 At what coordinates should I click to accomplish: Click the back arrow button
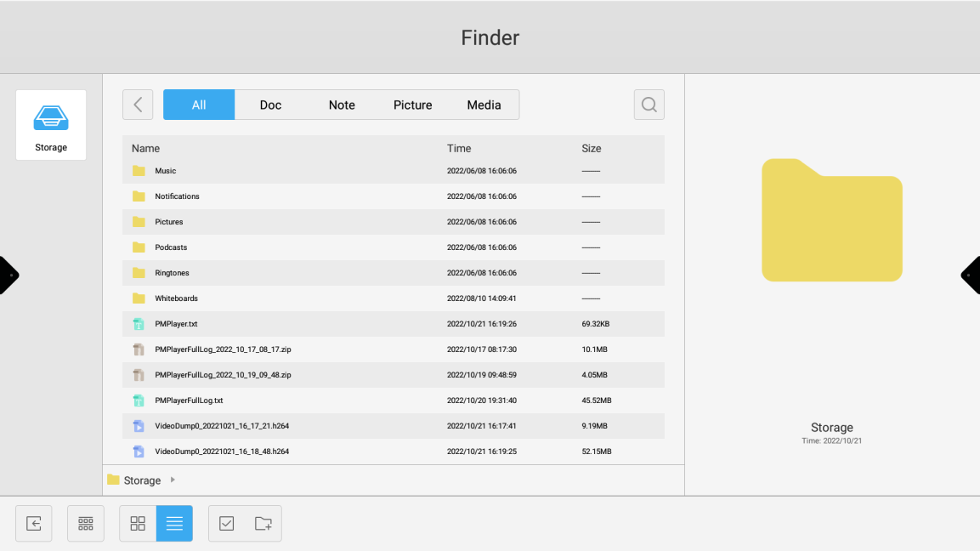(138, 105)
